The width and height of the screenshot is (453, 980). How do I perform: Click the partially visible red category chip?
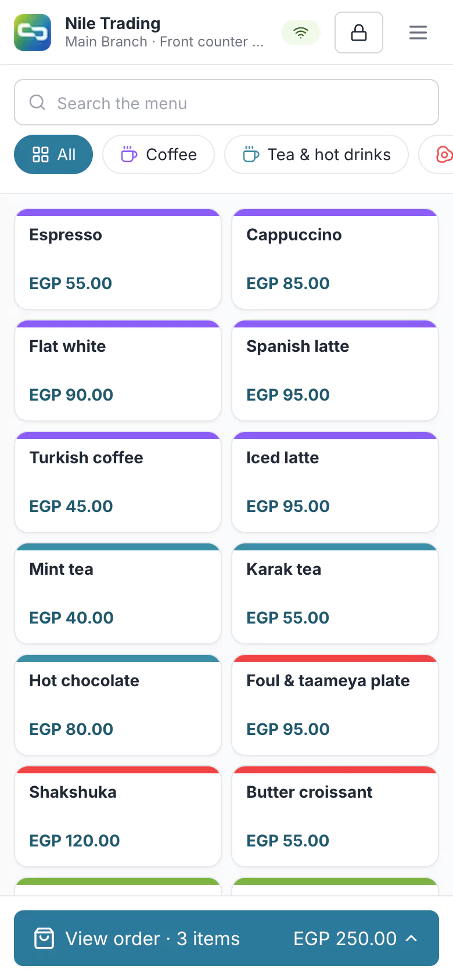[436, 154]
